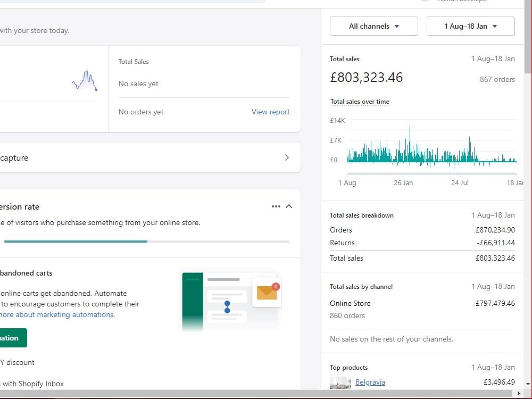Image resolution: width=532 pixels, height=399 pixels.
Task: Click the 860 orders text
Action: [x=347, y=315]
